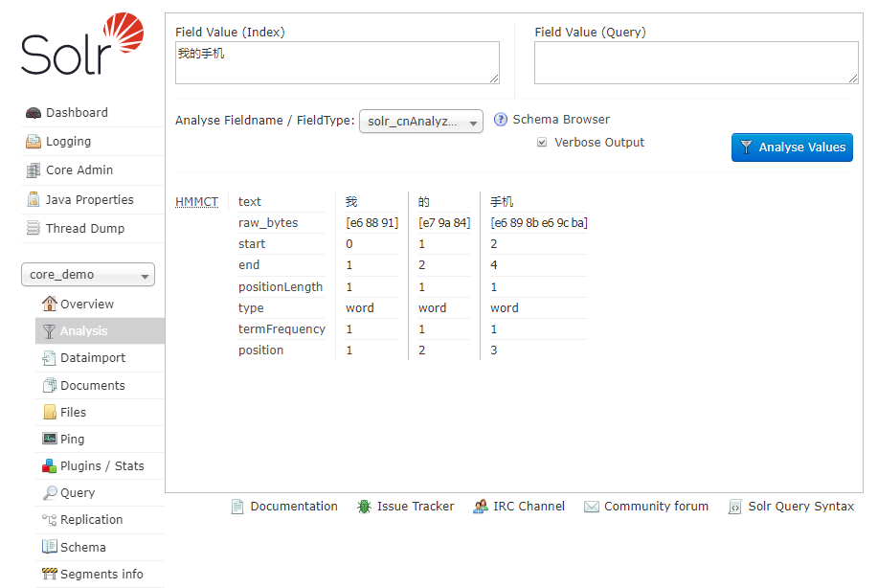Click the Solr logo
This screenshot has height=588, width=878.
pos(82,44)
